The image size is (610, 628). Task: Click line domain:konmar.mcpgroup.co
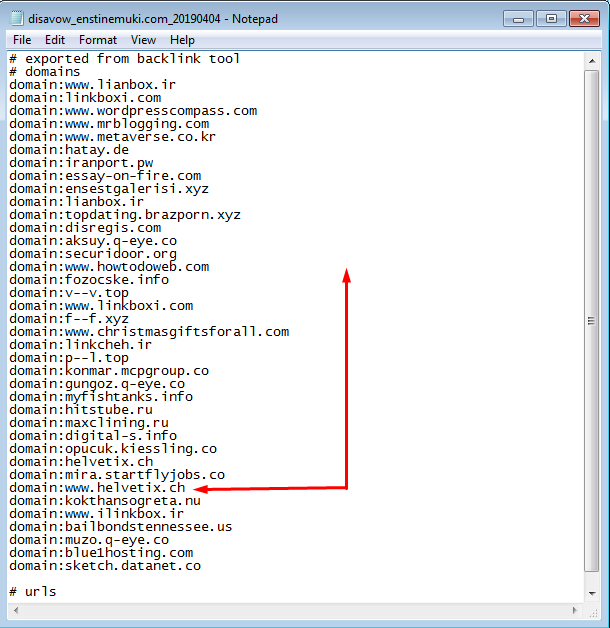coord(109,370)
